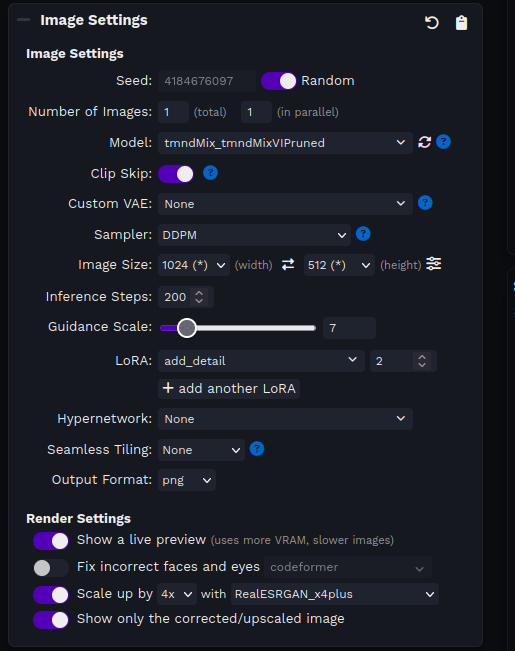This screenshot has height=651, width=515.
Task: Reset image settings with undo arrow icon
Action: pyautogui.click(x=432, y=22)
